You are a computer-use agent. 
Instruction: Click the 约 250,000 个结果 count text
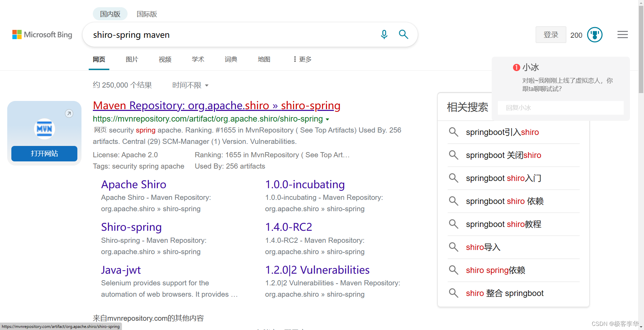click(x=122, y=85)
